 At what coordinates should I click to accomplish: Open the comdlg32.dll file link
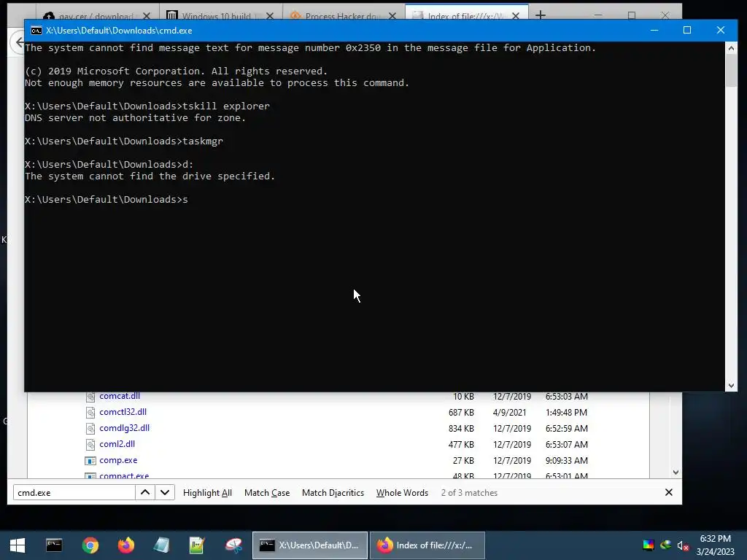click(x=124, y=428)
